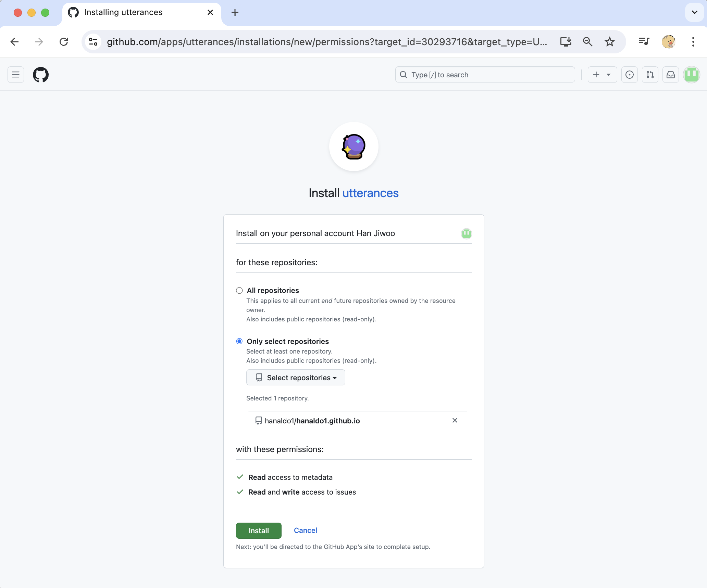Image resolution: width=707 pixels, height=588 pixels.
Task: Open the GitHub hamburger navigation menu
Action: point(16,75)
